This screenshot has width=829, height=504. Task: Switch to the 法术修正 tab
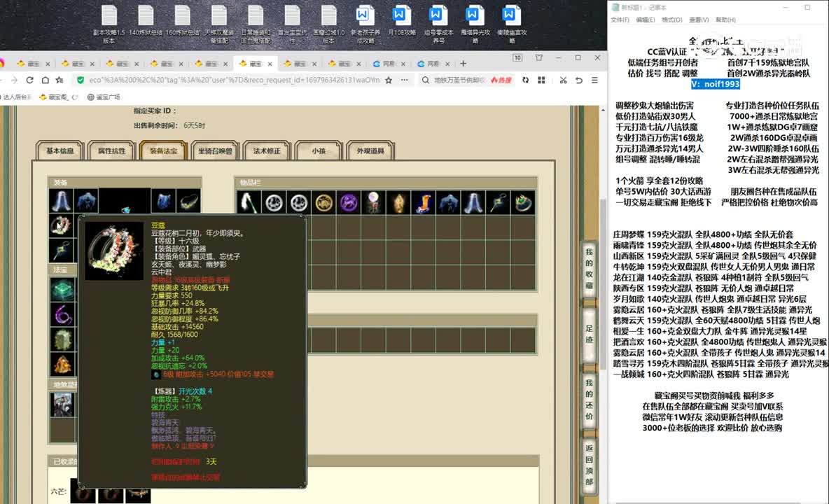(x=267, y=150)
